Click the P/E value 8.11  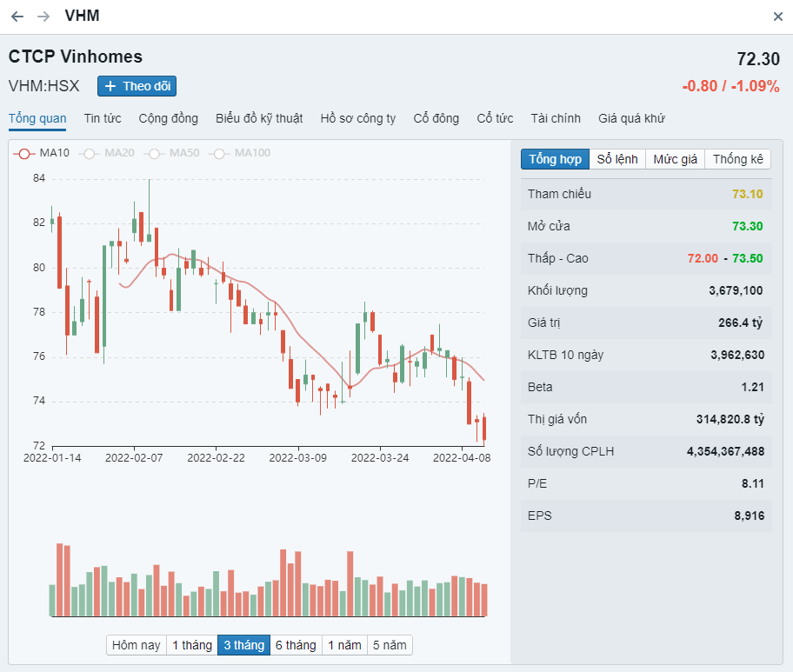coord(752,484)
